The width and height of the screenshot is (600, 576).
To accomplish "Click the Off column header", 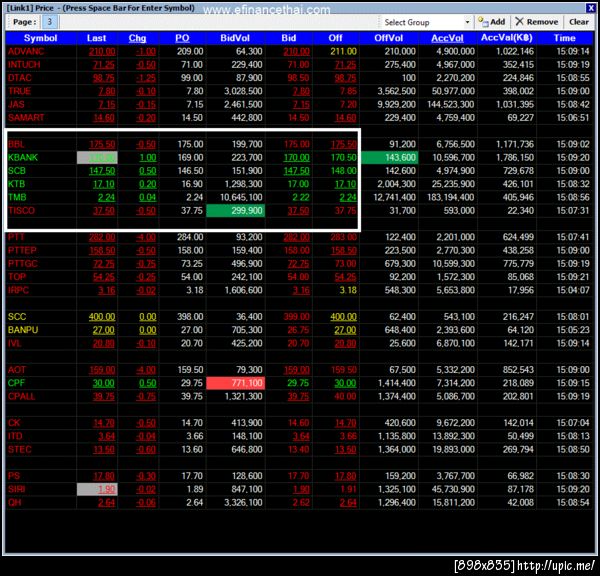I will click(335, 38).
